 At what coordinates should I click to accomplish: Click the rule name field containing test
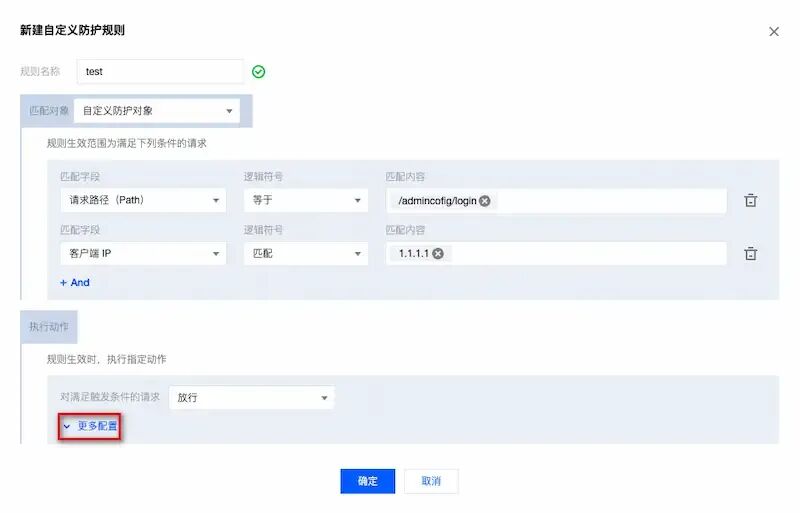click(160, 71)
